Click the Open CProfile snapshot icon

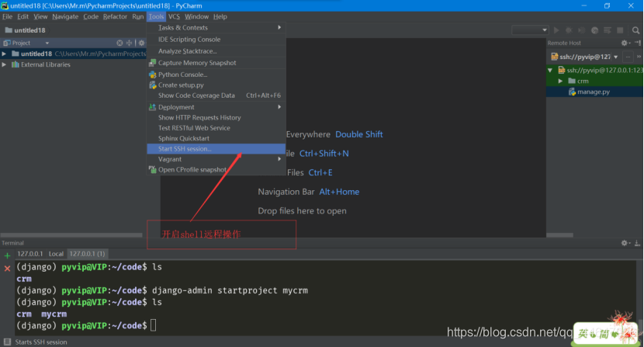(152, 169)
